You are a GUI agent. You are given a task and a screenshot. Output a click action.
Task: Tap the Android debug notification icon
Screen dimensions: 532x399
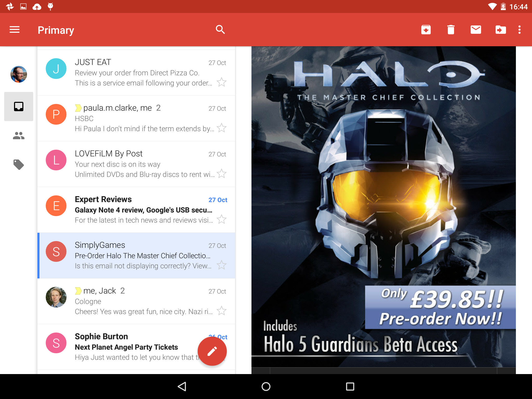click(x=50, y=6)
